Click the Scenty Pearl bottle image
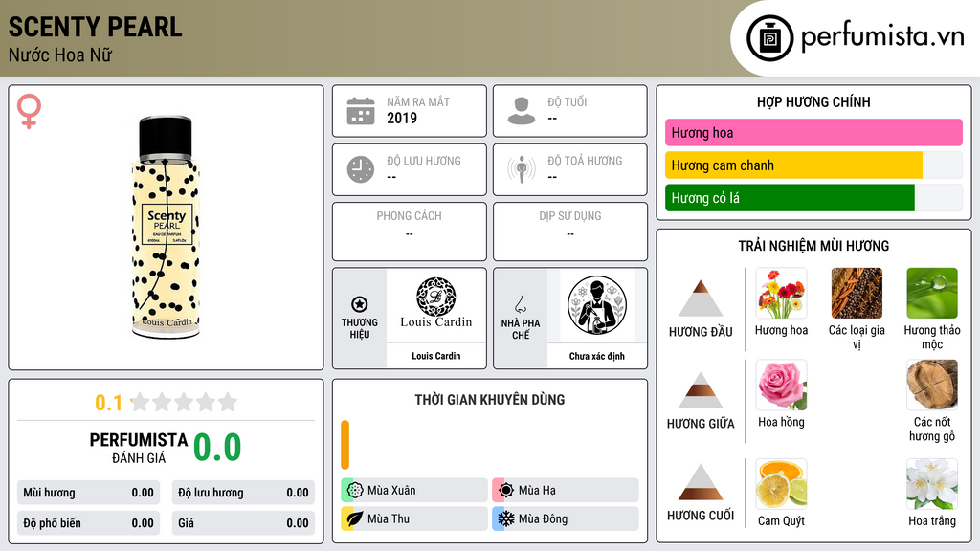The image size is (980, 551). [166, 227]
